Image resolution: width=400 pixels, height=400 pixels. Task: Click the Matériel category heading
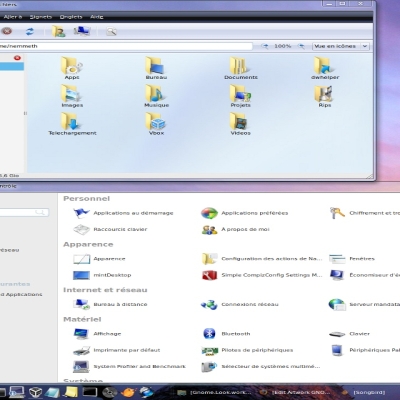82,319
